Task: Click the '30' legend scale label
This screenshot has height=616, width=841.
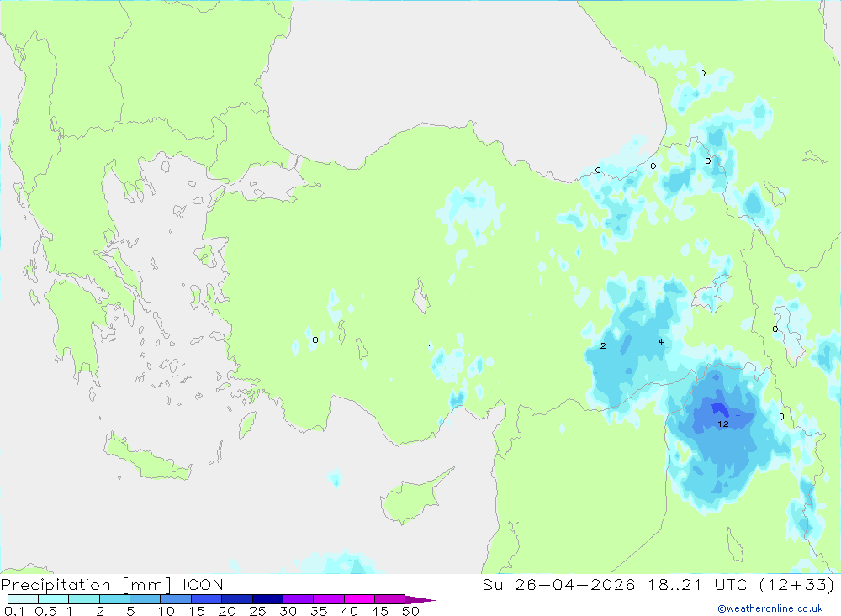Action: pos(288,611)
